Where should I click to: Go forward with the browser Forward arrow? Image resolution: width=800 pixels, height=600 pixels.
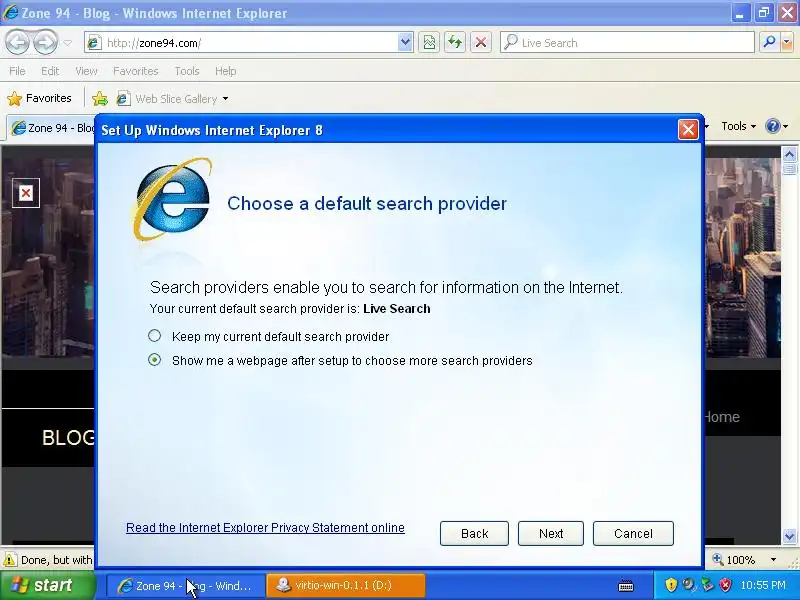tap(46, 42)
